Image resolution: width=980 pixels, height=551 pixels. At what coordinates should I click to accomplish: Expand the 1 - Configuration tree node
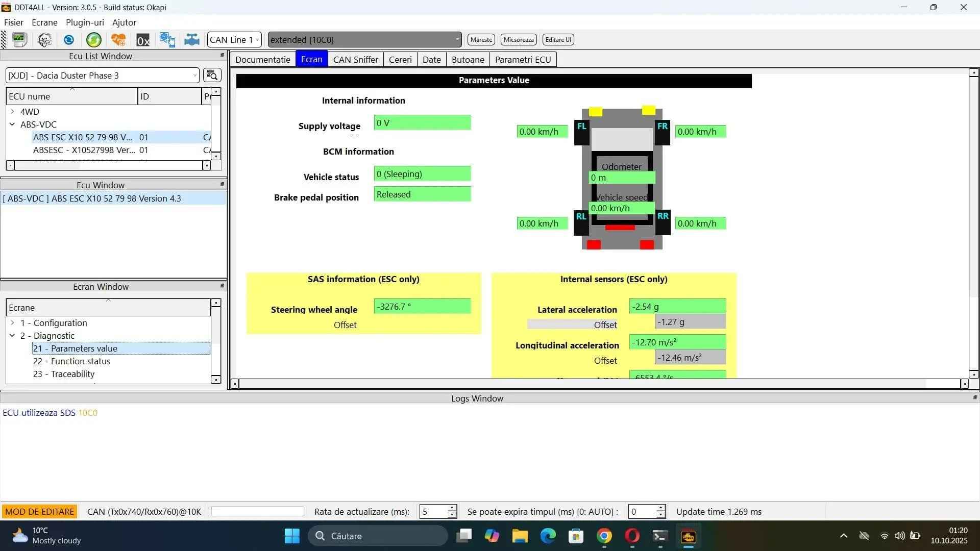coord(12,322)
